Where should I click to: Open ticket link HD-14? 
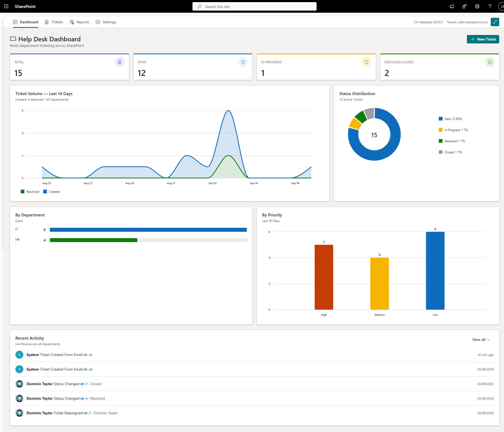(88, 369)
